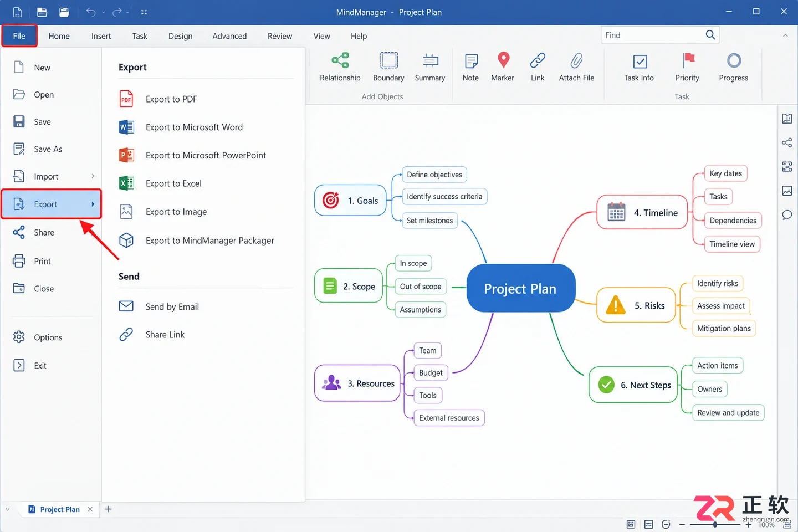Close the Project Plan document tab

[90, 509]
